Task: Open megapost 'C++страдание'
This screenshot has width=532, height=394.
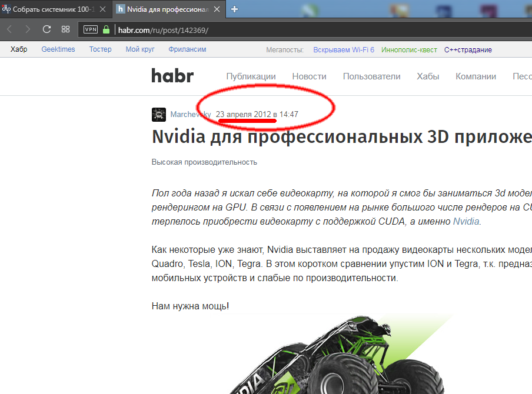Action: [x=468, y=50]
